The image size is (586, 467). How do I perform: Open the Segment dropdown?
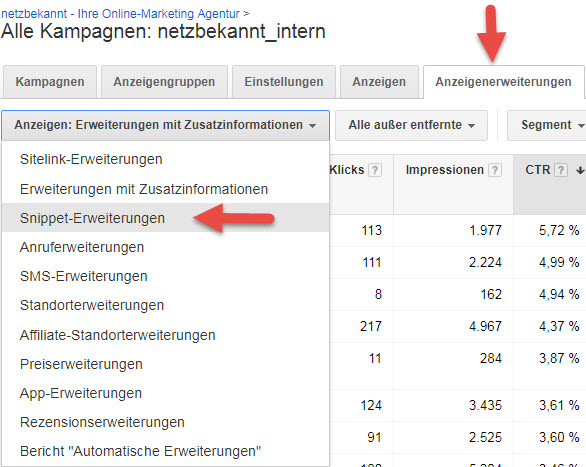click(x=547, y=125)
